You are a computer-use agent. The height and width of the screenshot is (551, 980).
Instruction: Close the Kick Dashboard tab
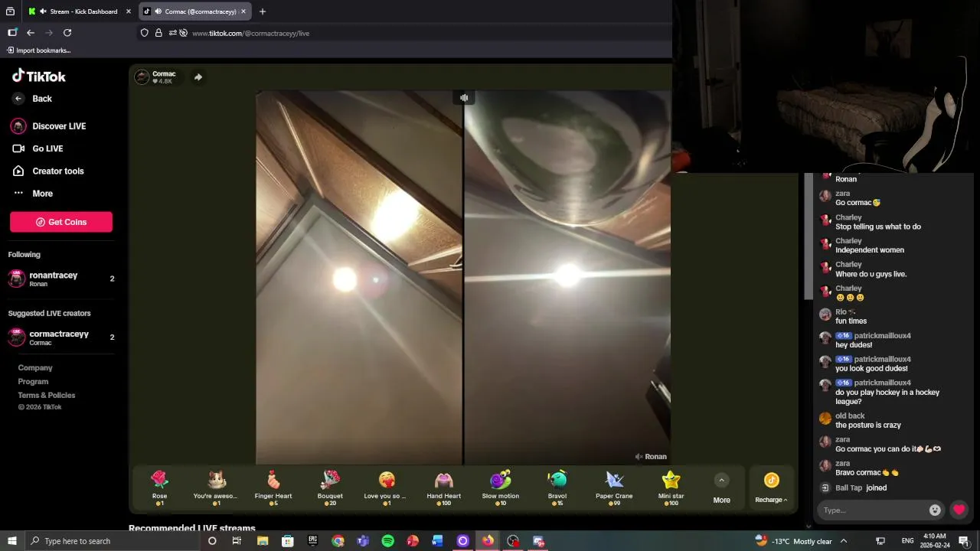click(x=129, y=11)
